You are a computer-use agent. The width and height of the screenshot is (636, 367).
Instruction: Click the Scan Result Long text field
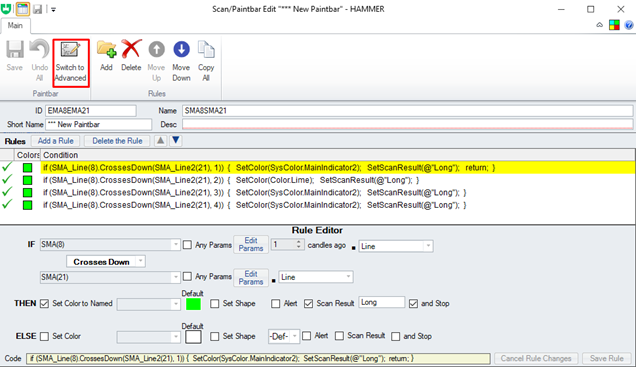point(382,303)
